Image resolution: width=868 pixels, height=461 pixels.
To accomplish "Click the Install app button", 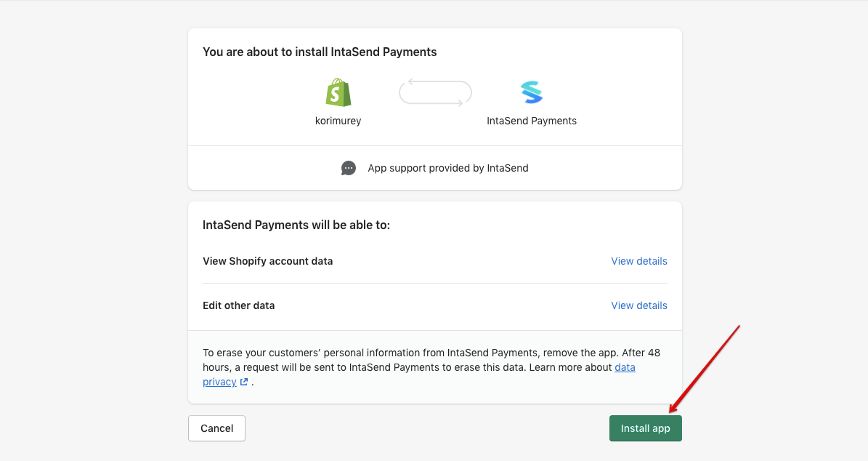I will coord(646,428).
